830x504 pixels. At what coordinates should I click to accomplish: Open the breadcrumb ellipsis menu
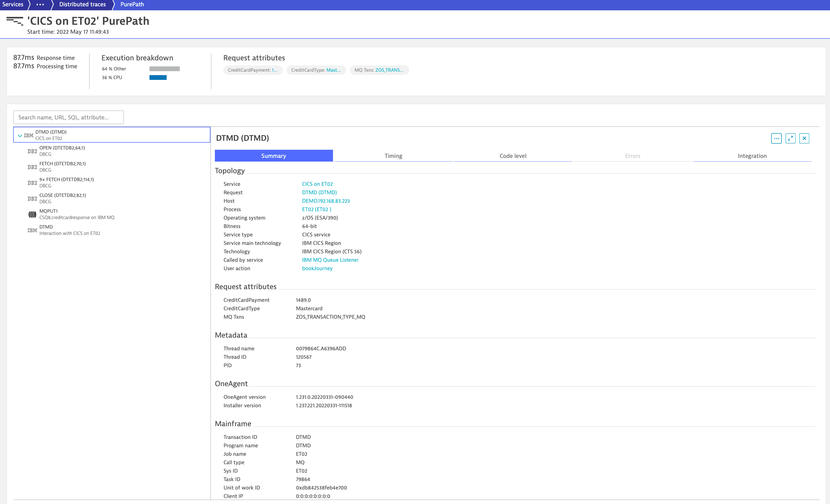tap(40, 4)
